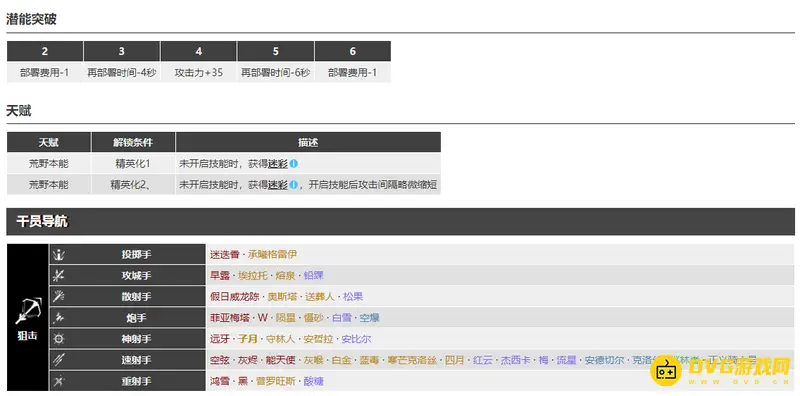Open the 迷彩 link in 精英化1 row
The height and width of the screenshot is (396, 800).
(x=278, y=164)
